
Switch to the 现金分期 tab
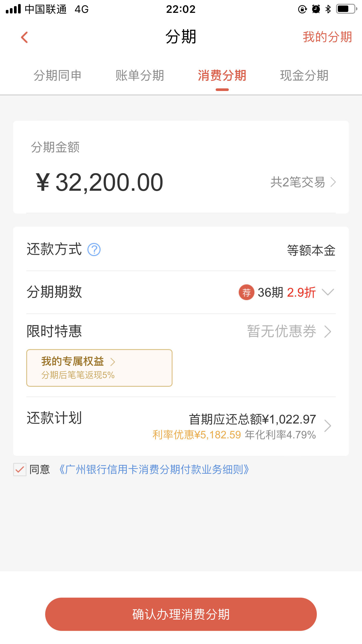(x=304, y=76)
